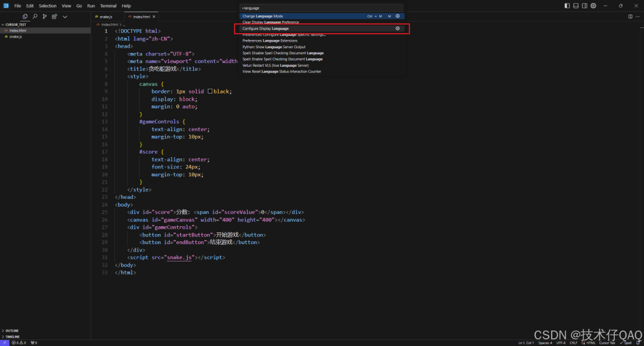Open the Terminal menu

[x=108, y=6]
